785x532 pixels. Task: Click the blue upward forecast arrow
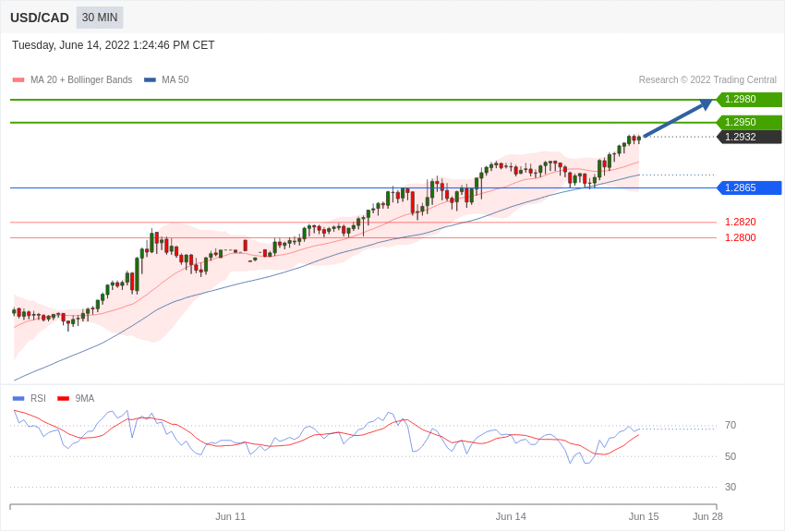677,118
